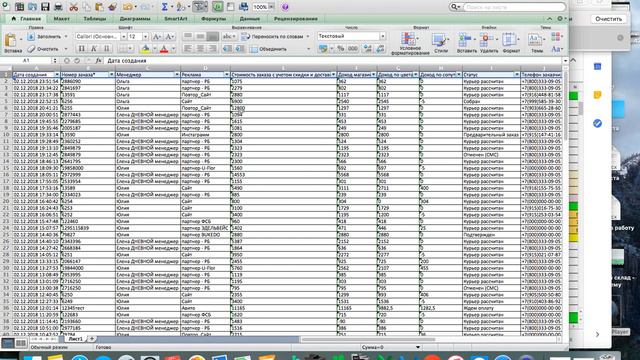Image resolution: width=640 pixels, height=360 pixels.
Task: Click Очистить button in right window
Action: click(x=608, y=19)
